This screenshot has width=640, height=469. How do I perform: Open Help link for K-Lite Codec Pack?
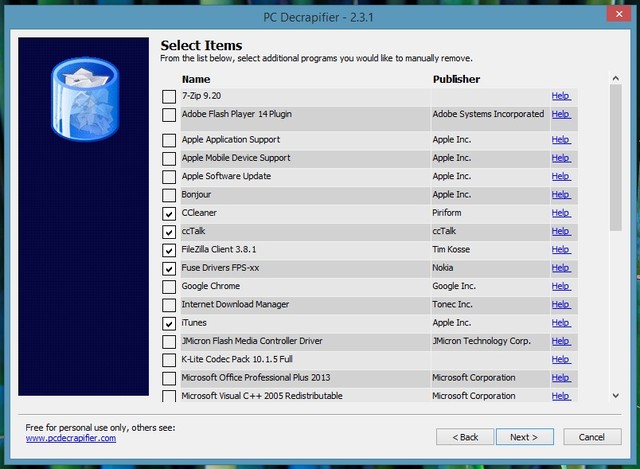pyautogui.click(x=561, y=360)
